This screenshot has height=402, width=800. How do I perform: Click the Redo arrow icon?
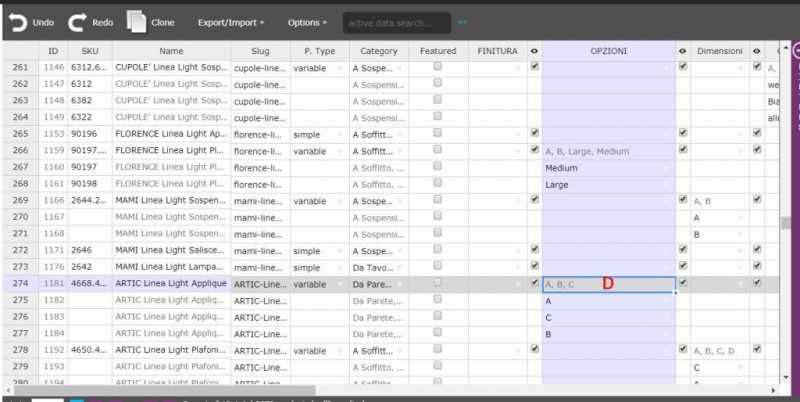tap(77, 21)
